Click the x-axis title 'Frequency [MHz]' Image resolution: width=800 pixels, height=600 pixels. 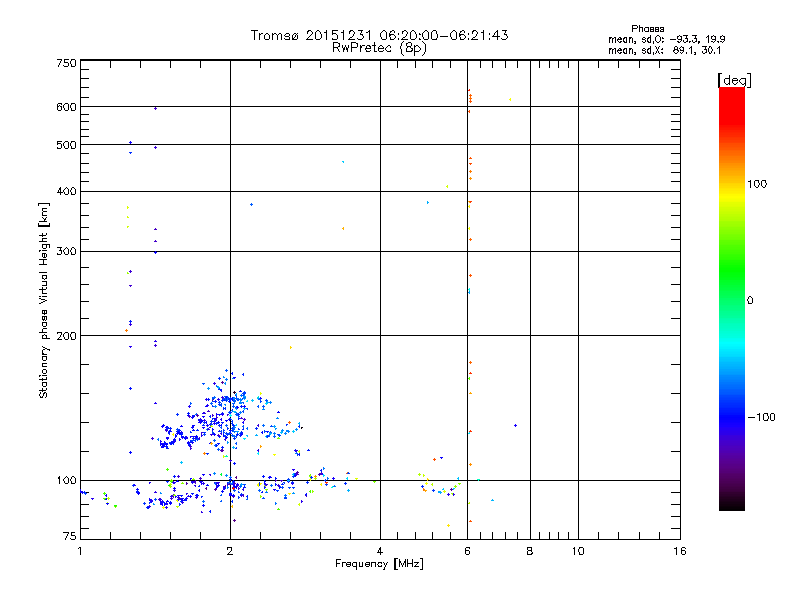pyautogui.click(x=379, y=564)
